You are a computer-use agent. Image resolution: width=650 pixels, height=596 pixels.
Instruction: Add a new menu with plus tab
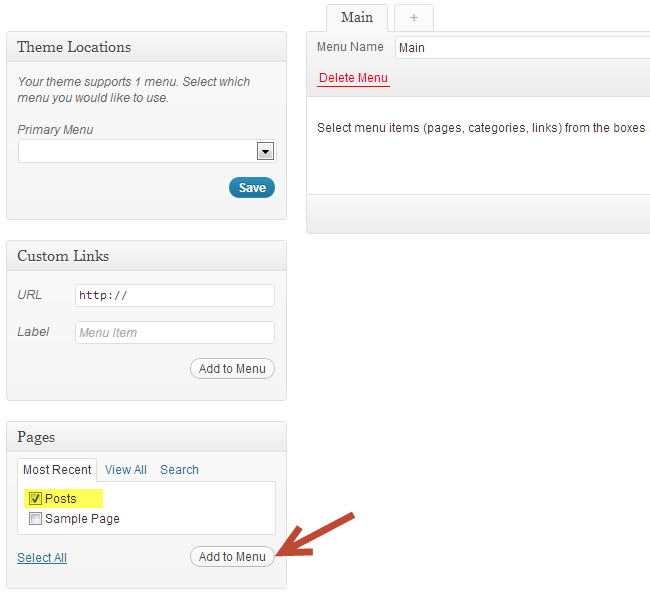click(x=414, y=17)
